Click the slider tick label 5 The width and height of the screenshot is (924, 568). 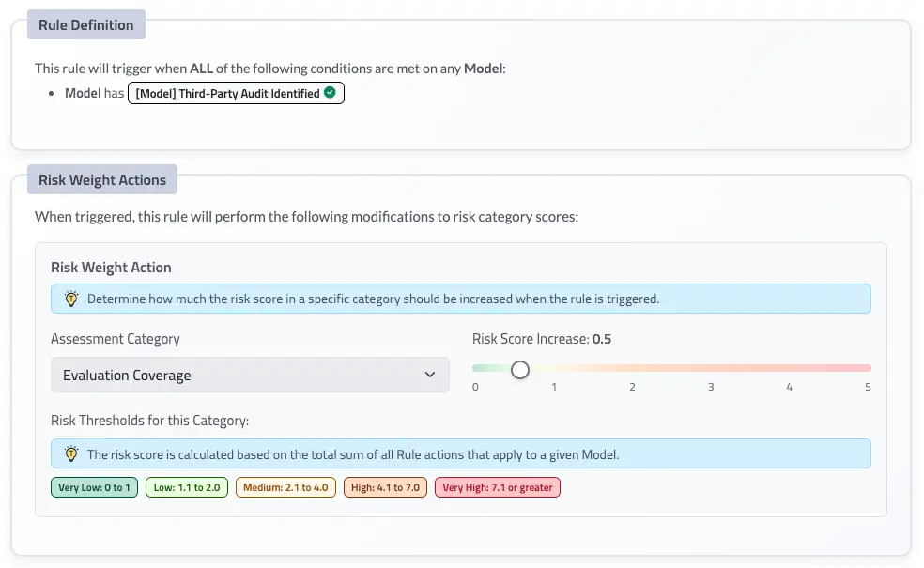click(x=868, y=387)
